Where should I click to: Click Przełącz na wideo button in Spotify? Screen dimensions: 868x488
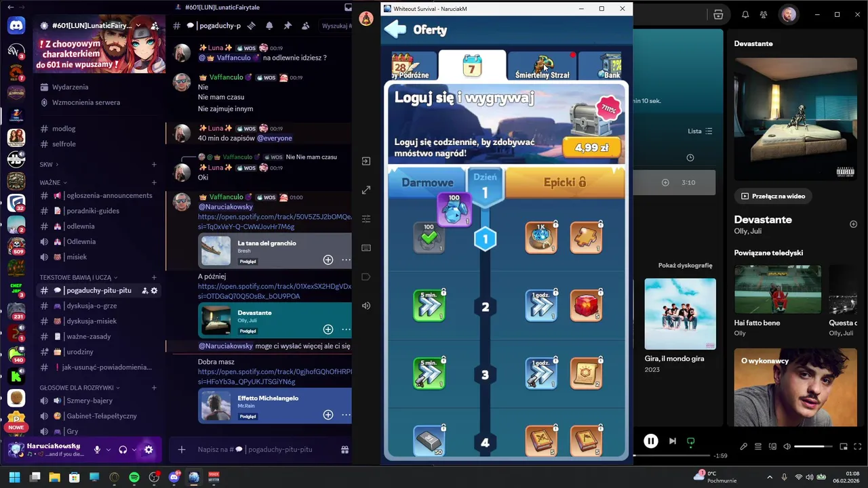773,196
